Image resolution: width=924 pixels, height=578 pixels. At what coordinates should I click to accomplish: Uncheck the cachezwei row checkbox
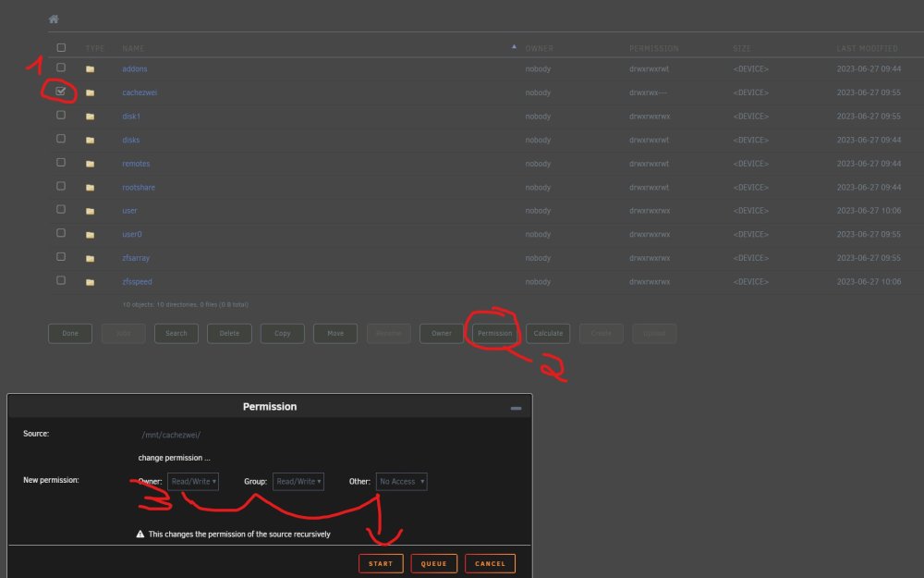(x=60, y=91)
